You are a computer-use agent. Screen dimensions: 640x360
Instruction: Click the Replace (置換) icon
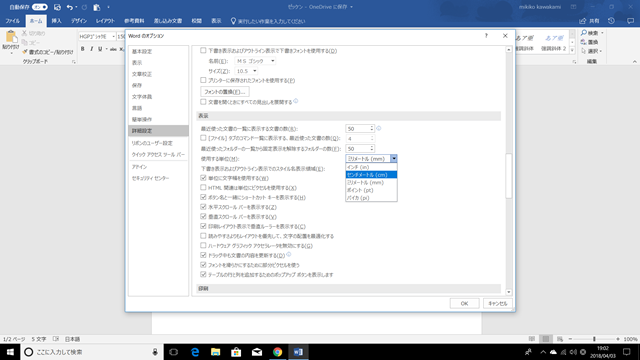click(584, 42)
